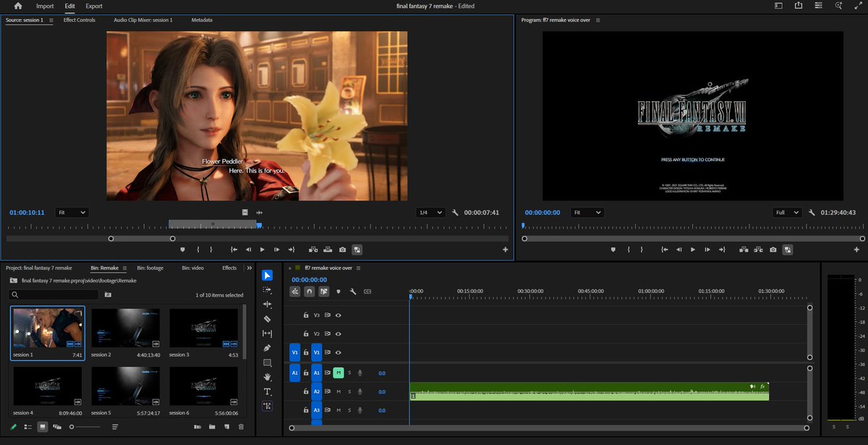
Task: Switch to Effect Controls tab
Action: (80, 20)
